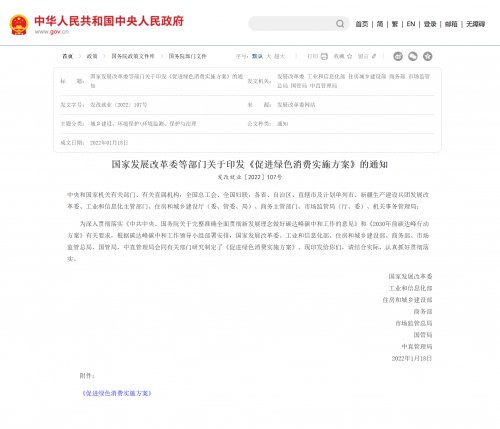Click signature line 国管局
The image size is (500, 429).
click(423, 335)
